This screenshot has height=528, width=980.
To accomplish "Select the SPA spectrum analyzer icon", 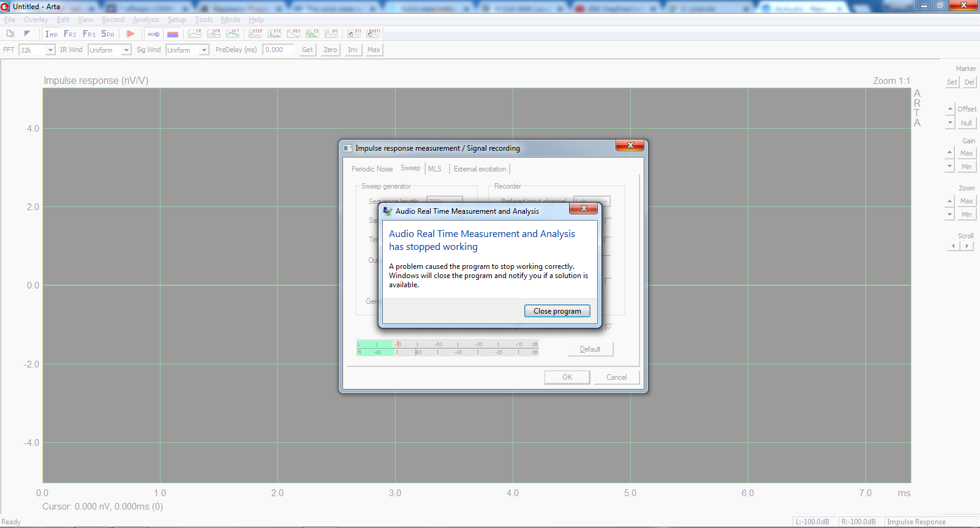I will 108,34.
